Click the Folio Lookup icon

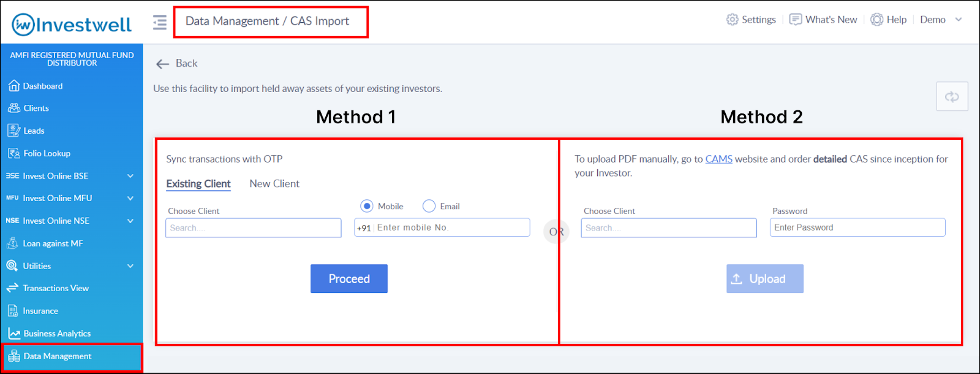pyautogui.click(x=14, y=153)
